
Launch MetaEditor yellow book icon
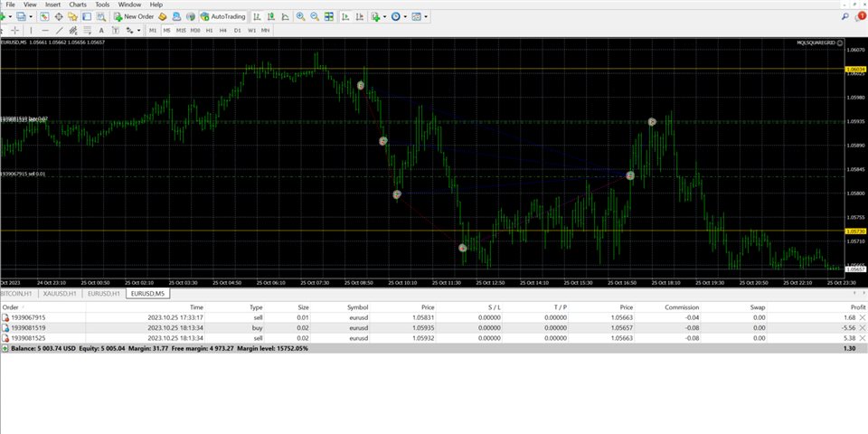point(162,16)
